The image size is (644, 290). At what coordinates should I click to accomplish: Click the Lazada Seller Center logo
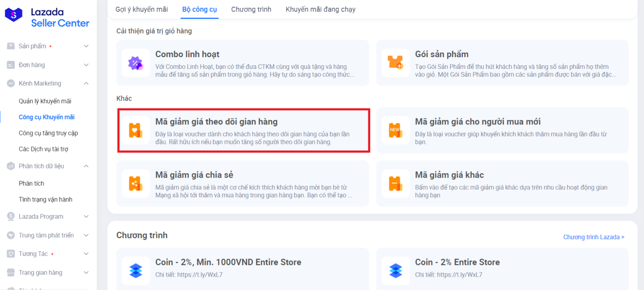pos(47,17)
